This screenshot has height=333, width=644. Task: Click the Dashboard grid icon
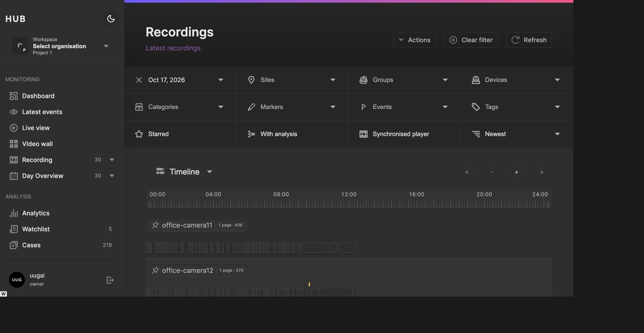pos(14,96)
